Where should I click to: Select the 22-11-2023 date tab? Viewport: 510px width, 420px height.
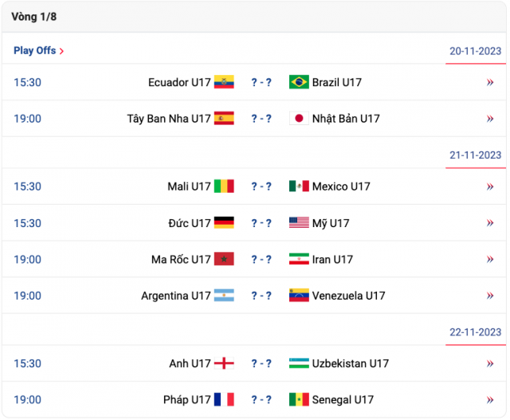(475, 332)
